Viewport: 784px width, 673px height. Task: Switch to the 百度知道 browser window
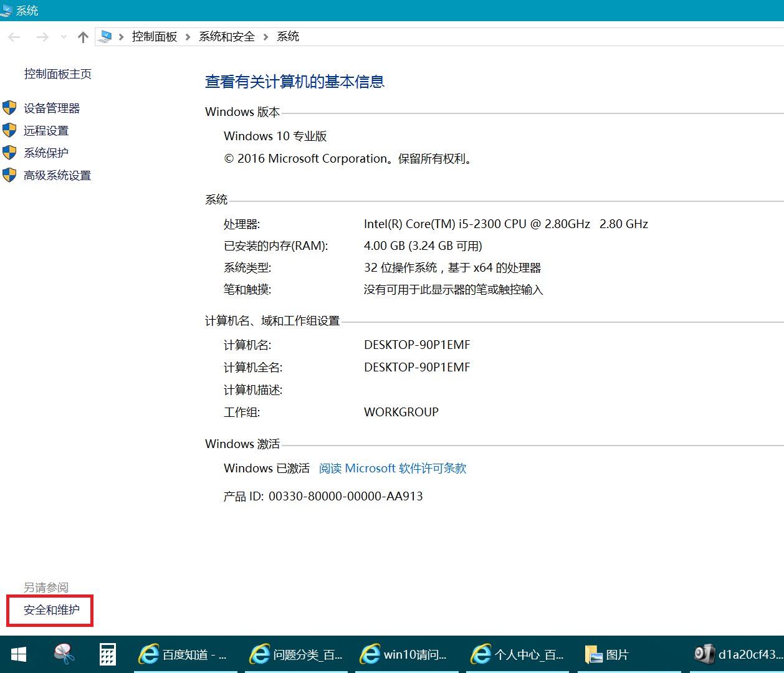[184, 654]
